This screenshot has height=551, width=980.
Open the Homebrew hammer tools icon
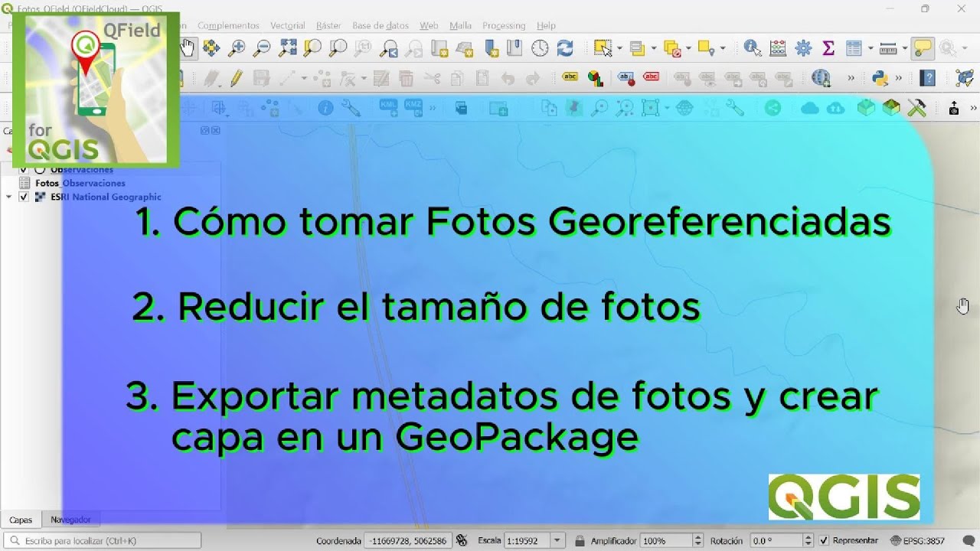pos(916,108)
